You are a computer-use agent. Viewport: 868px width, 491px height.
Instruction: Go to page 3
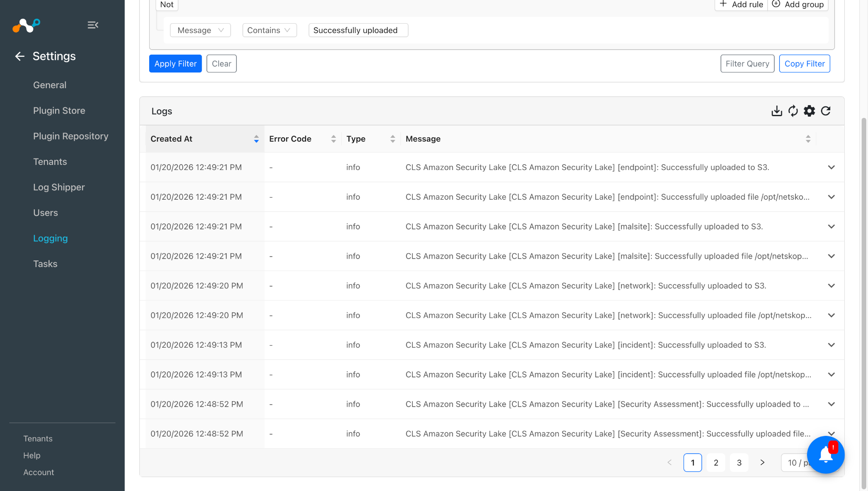(x=739, y=463)
